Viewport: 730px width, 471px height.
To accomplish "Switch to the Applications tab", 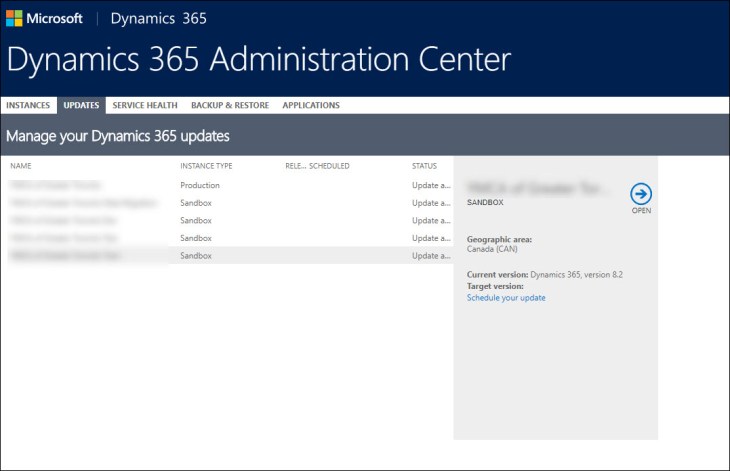I will [311, 105].
